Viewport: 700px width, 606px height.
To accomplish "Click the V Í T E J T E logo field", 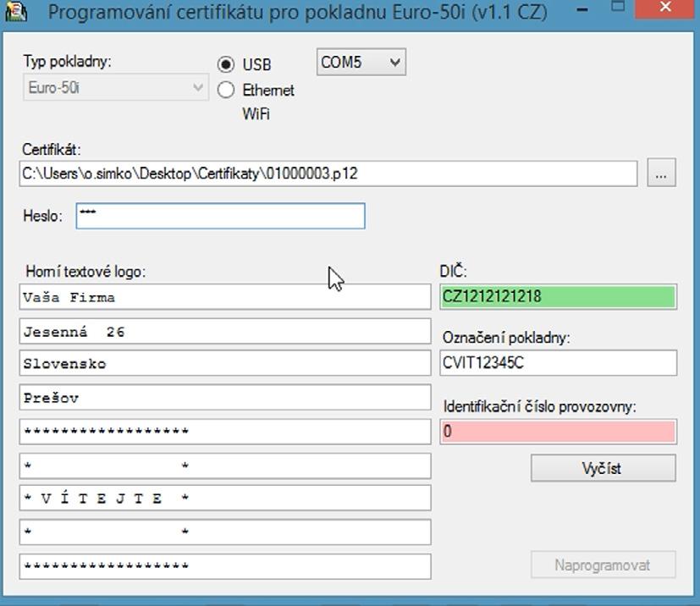I will point(225,498).
